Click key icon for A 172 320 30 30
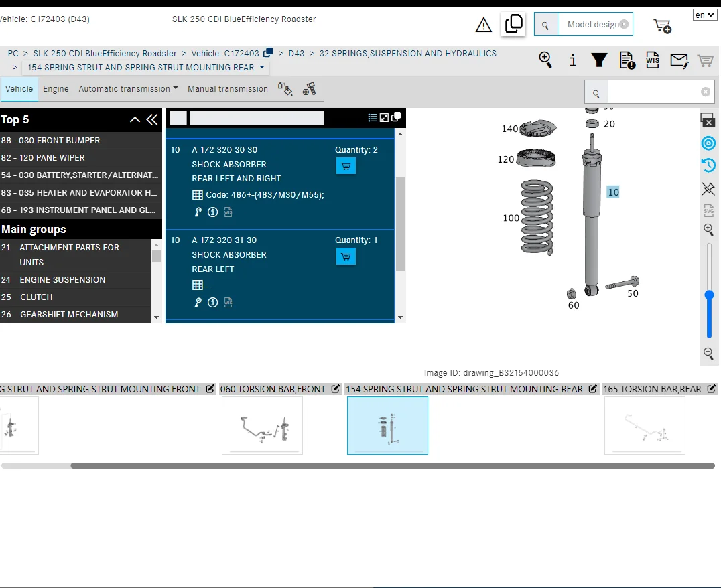Viewport: 721px width, 588px height. click(198, 212)
